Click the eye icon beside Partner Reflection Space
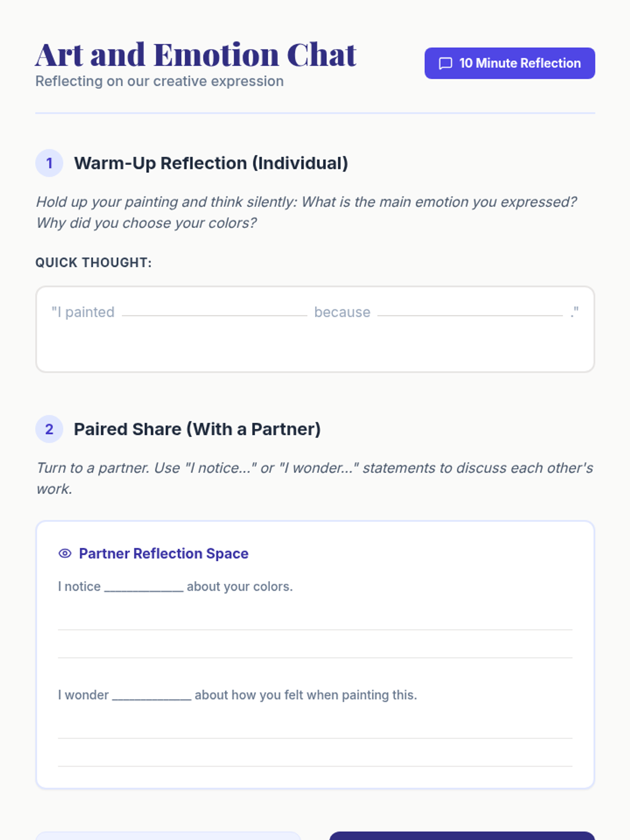 point(65,553)
